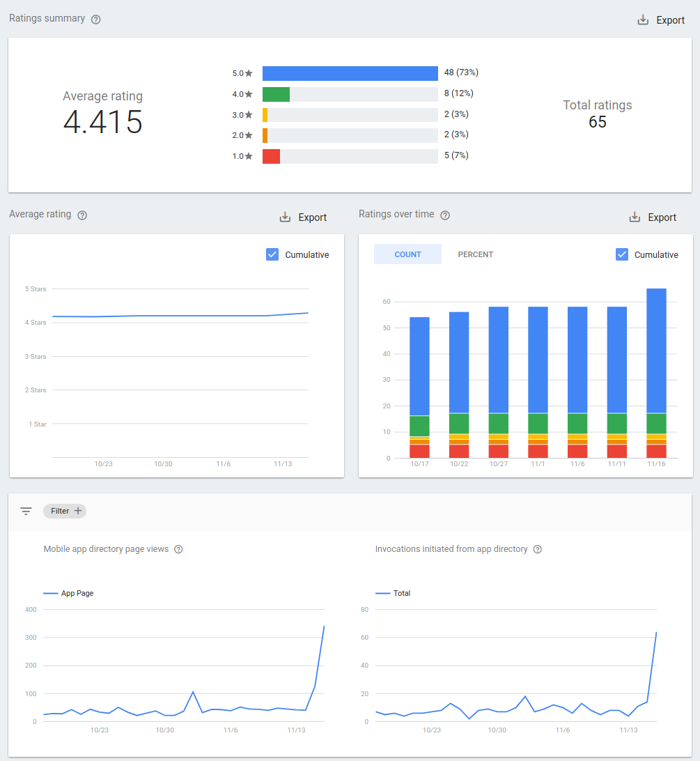
Task: Click help icon next to Ratings over time
Action: tap(445, 215)
